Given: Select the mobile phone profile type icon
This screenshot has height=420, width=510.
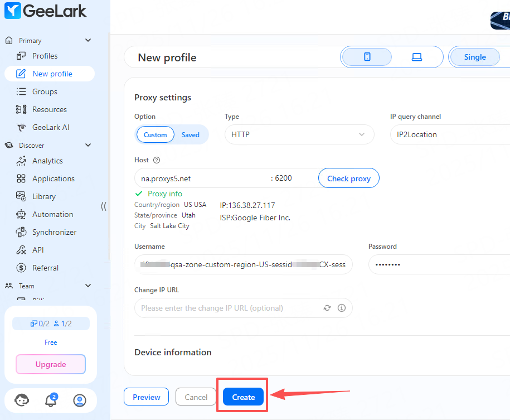Looking at the screenshot, I should coord(367,57).
